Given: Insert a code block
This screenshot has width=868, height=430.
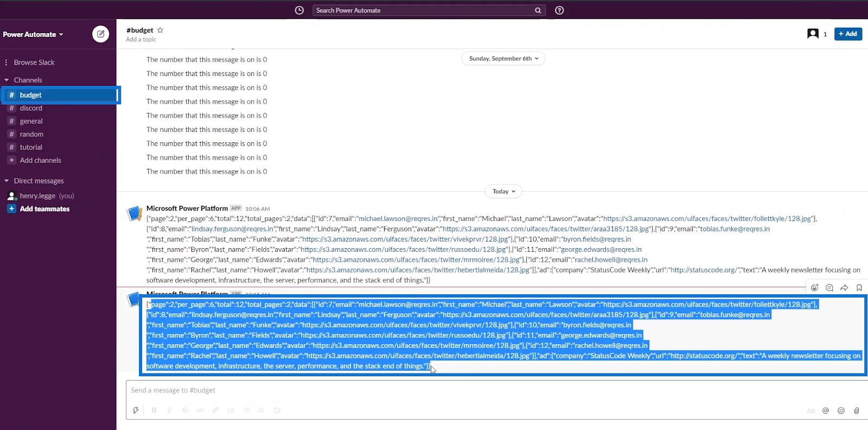Looking at the screenshot, I should pos(277,410).
